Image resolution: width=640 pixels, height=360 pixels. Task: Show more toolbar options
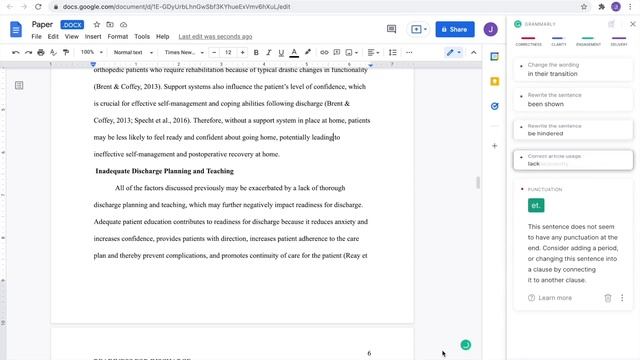409,52
